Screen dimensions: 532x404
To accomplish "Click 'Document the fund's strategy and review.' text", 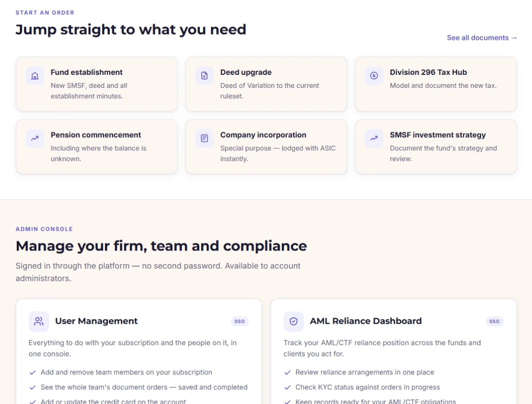I will pyautogui.click(x=443, y=154).
